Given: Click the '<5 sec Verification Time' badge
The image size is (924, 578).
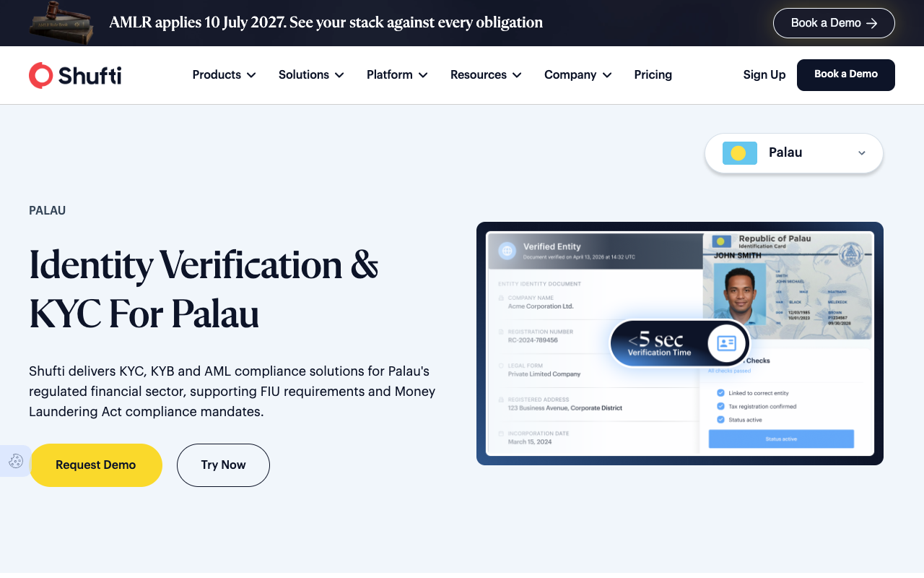Looking at the screenshot, I should point(680,344).
